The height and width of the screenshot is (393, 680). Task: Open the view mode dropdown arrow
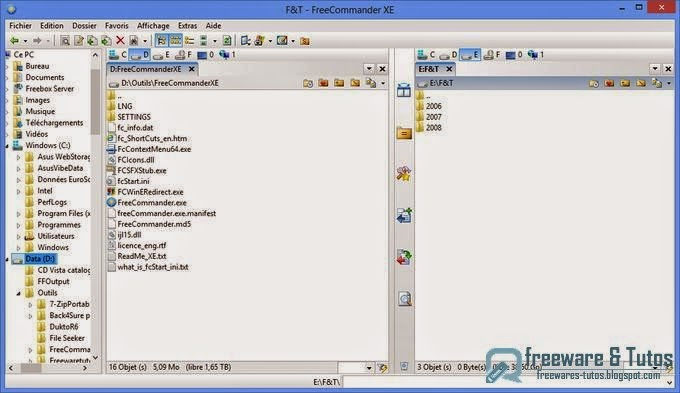point(215,41)
